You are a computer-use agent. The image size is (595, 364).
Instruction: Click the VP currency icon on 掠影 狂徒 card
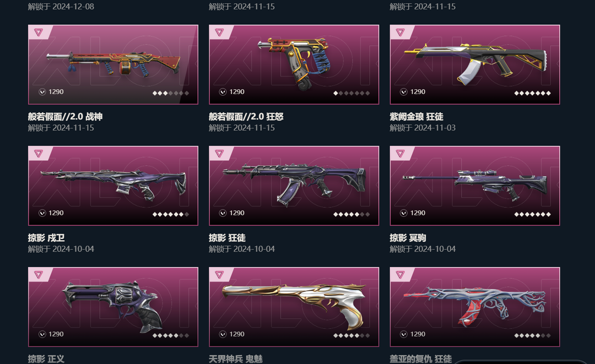[x=223, y=213]
